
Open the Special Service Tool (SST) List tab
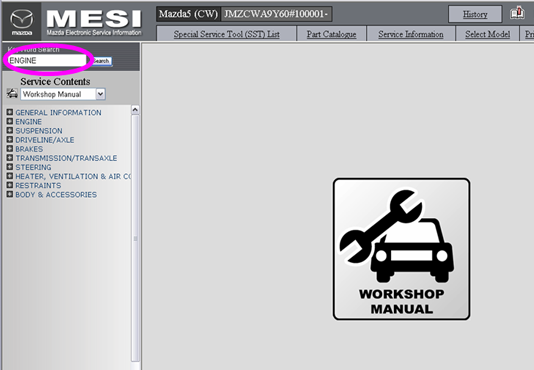click(x=226, y=34)
